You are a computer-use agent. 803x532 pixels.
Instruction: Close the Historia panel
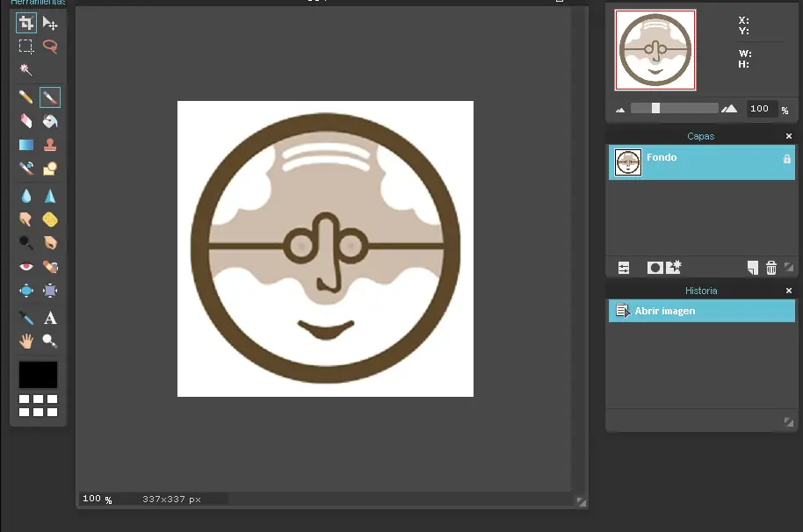click(789, 291)
